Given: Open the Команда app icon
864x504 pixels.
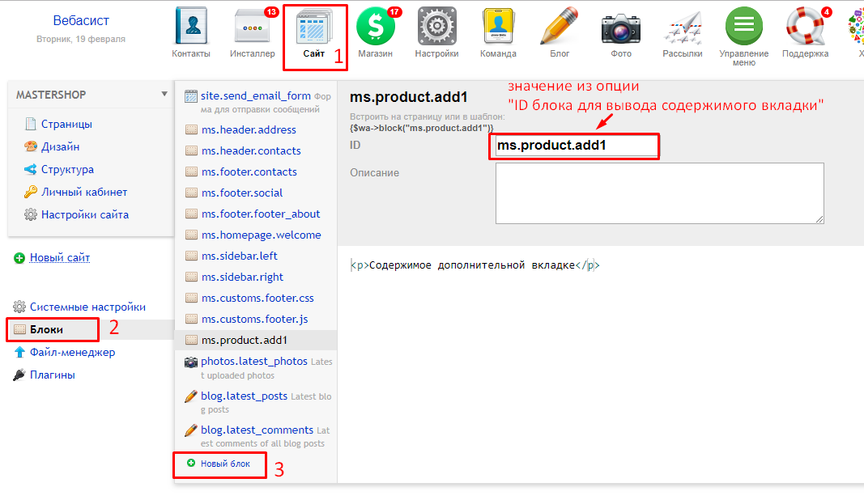Looking at the screenshot, I should pyautogui.click(x=498, y=28).
